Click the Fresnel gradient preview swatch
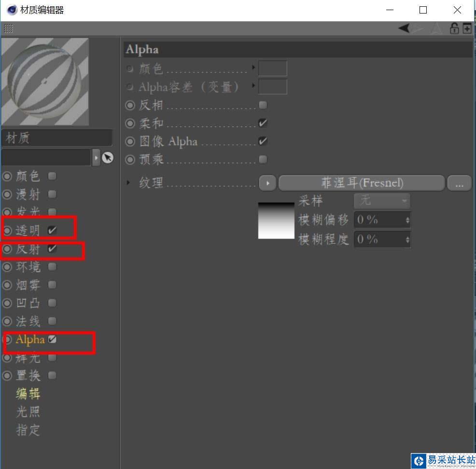The height and width of the screenshot is (469, 476). [276, 221]
